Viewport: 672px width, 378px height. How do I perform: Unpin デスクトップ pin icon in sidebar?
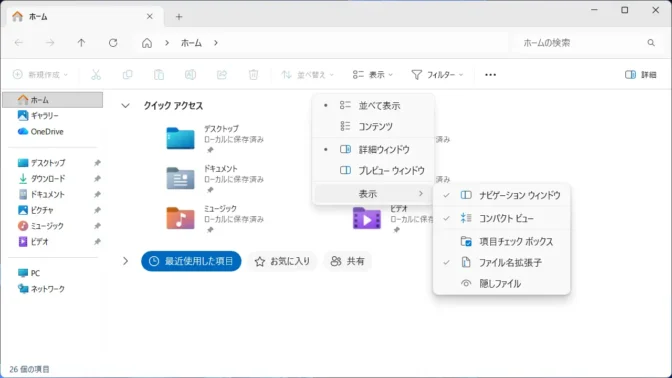[x=97, y=163]
